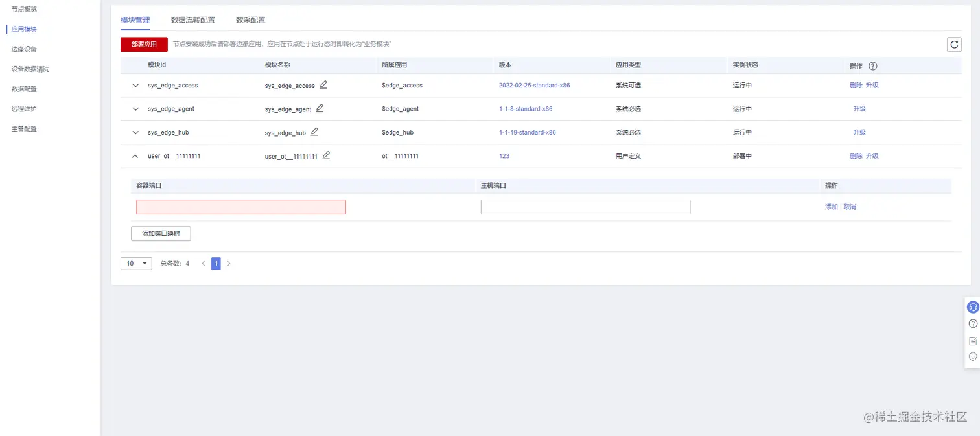Image resolution: width=980 pixels, height=436 pixels.
Task: Click the help icon beside 操作 header
Action: 872,66
